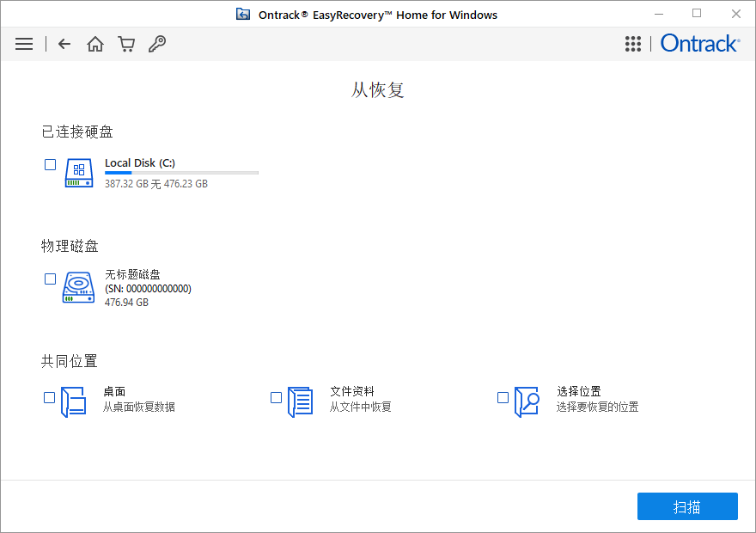Screen dimensions: 756x533
Task: Click the 桌面 desktop folder icon
Action: tap(74, 401)
